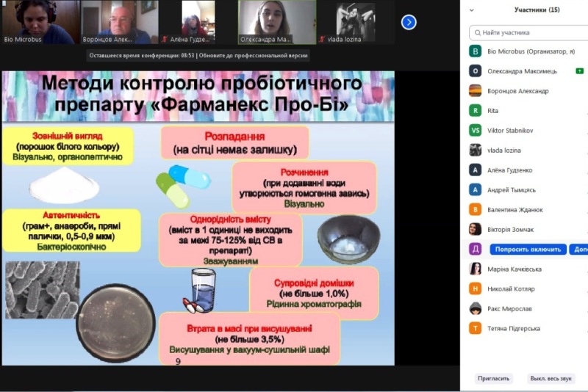
Task: Select Viktor Stabnikov VS avatar
Action: click(475, 130)
